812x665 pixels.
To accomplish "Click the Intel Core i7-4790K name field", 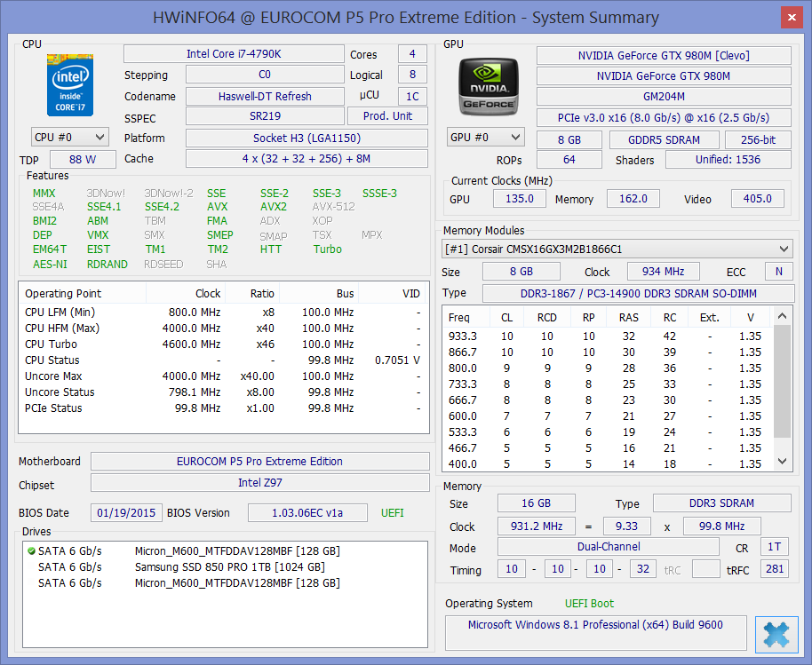I will coord(234,54).
